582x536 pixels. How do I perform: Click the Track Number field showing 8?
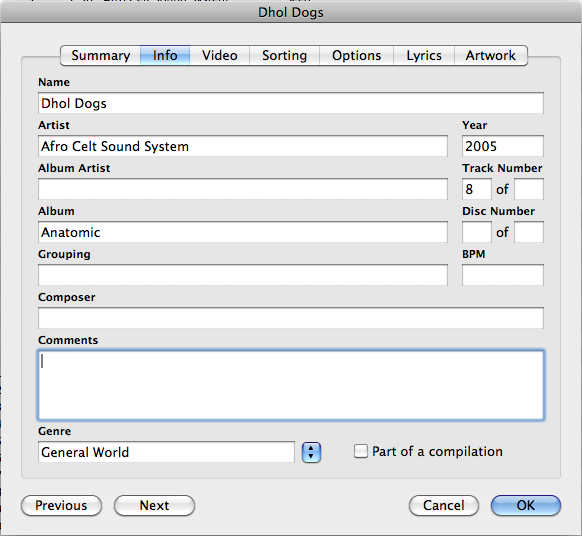477,189
